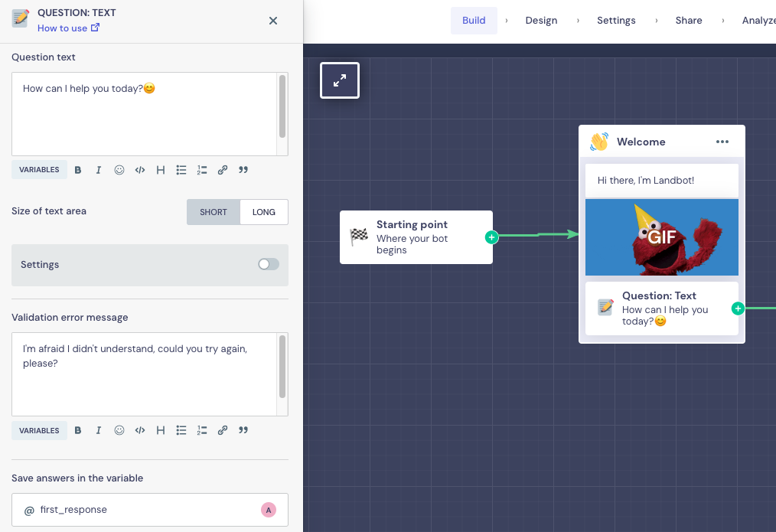Click the pink A variable type badge
The width and height of the screenshot is (776, 532).
tap(269, 510)
